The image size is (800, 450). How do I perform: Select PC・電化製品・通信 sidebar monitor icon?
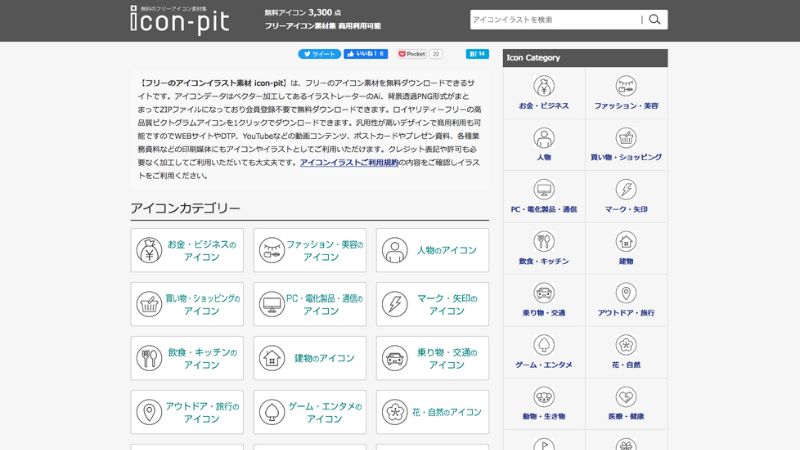coord(544,190)
